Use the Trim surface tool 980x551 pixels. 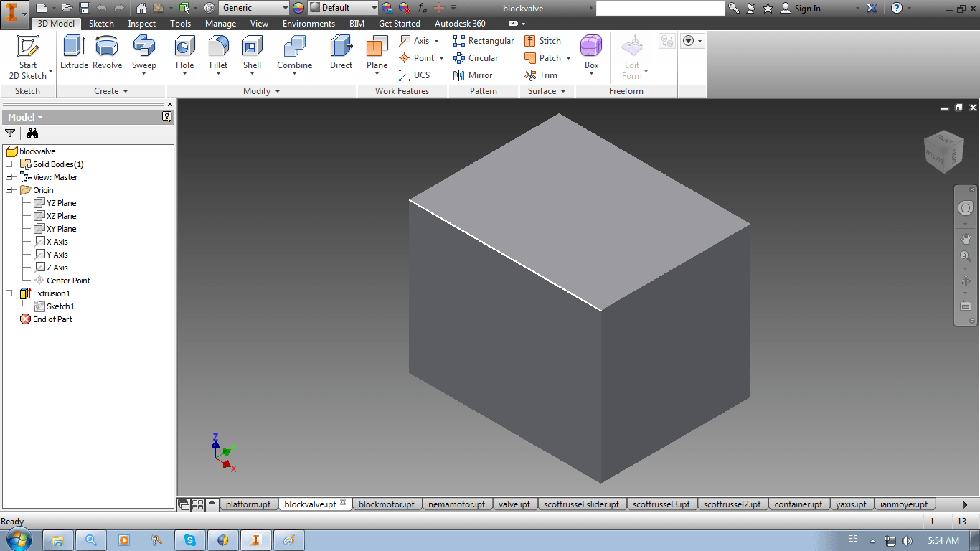541,75
